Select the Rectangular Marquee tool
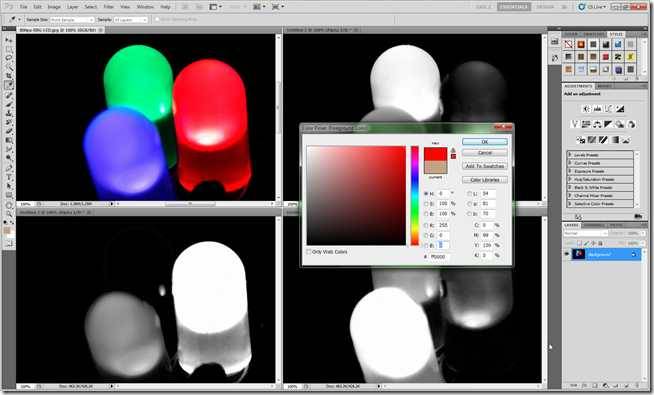Screen dimensions: 654x395 click(x=8, y=49)
